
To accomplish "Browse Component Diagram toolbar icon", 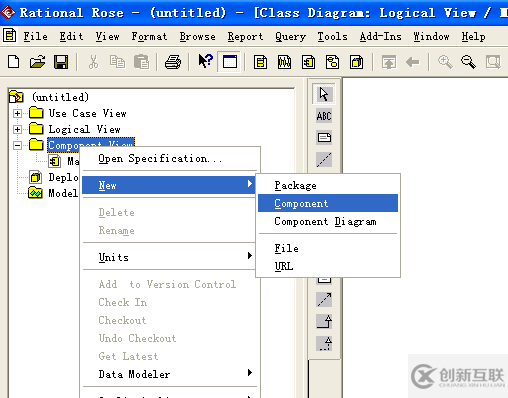I will click(x=308, y=62).
